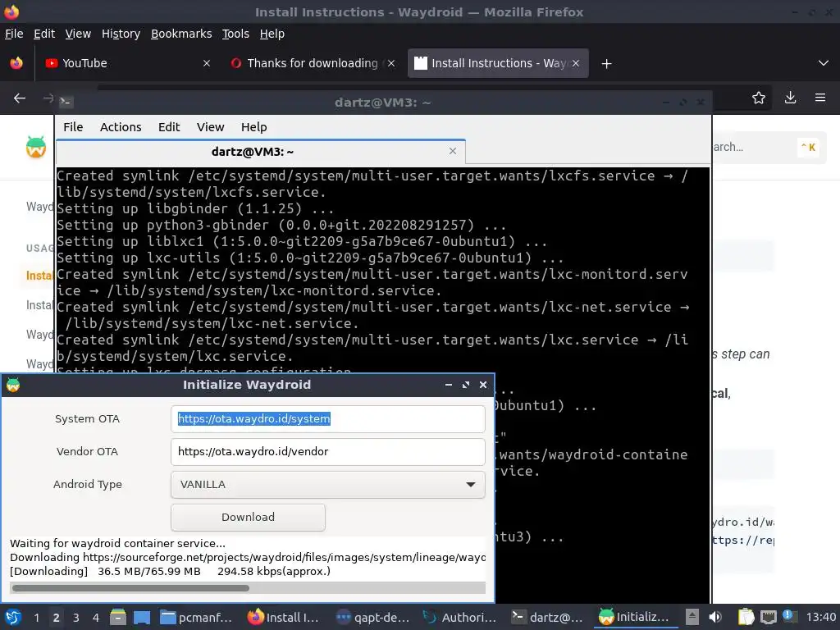Close the Install Instructions tab
840x630 pixels.
pos(575,63)
